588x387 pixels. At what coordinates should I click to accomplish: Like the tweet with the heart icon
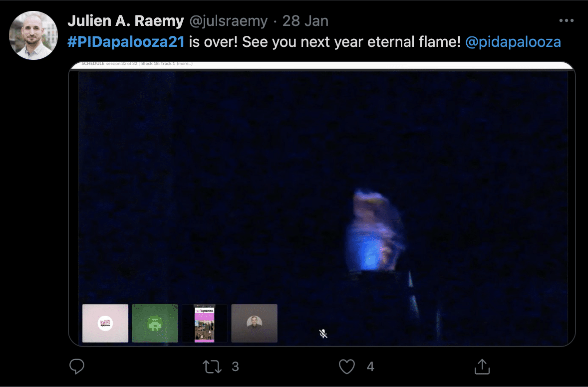(347, 367)
